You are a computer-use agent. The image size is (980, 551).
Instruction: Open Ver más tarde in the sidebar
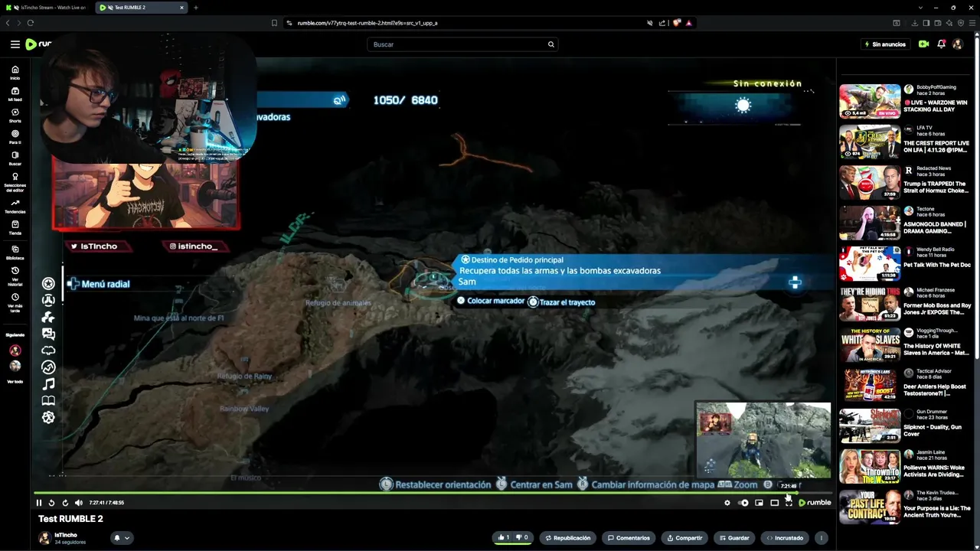pos(15,303)
